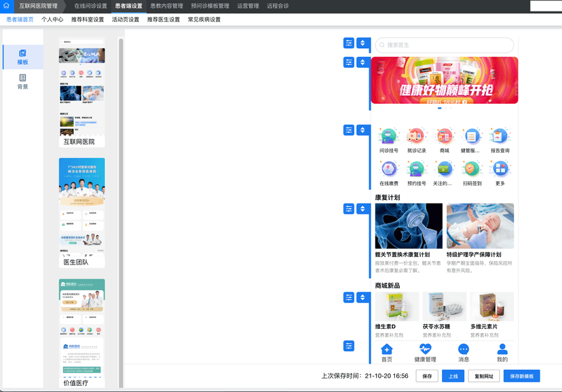Open the 髋关节置换术康复计划 card
The height and width of the screenshot is (392, 562).
[x=409, y=239]
